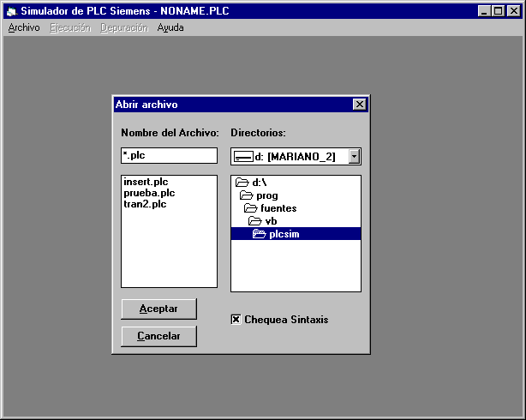The width and height of the screenshot is (526, 420).
Task: Click the drive icon in the drive selector
Action: (x=243, y=157)
